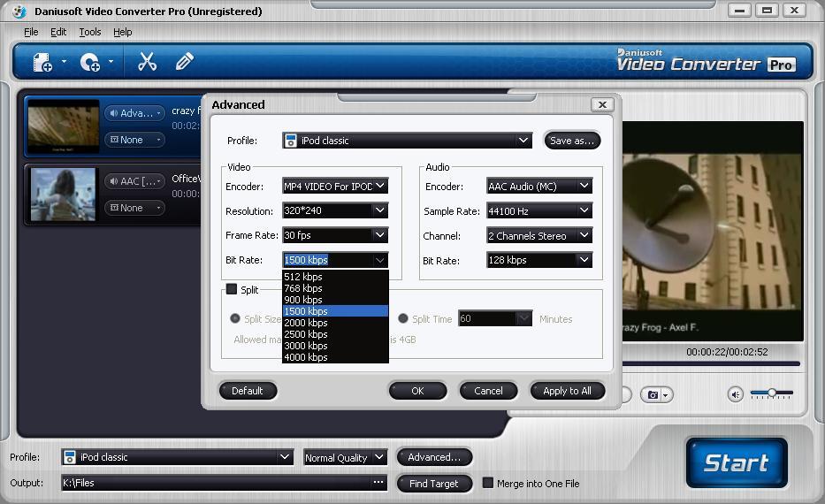
Task: Choose 2000 kbps from the list
Action: [x=335, y=323]
